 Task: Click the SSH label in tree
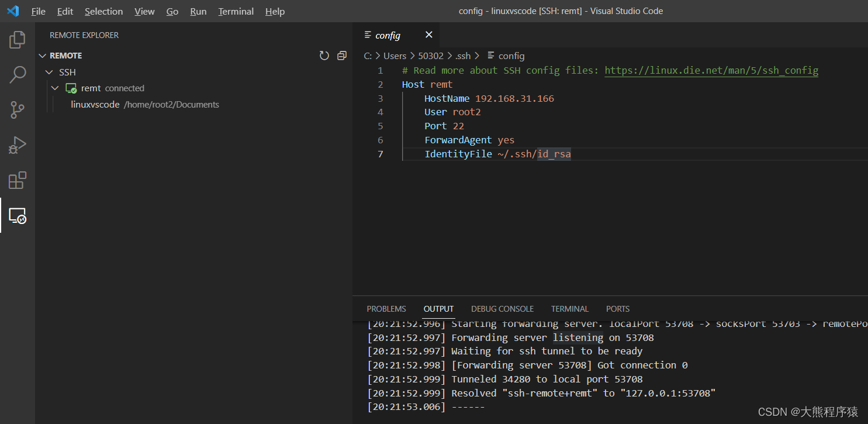tap(67, 73)
